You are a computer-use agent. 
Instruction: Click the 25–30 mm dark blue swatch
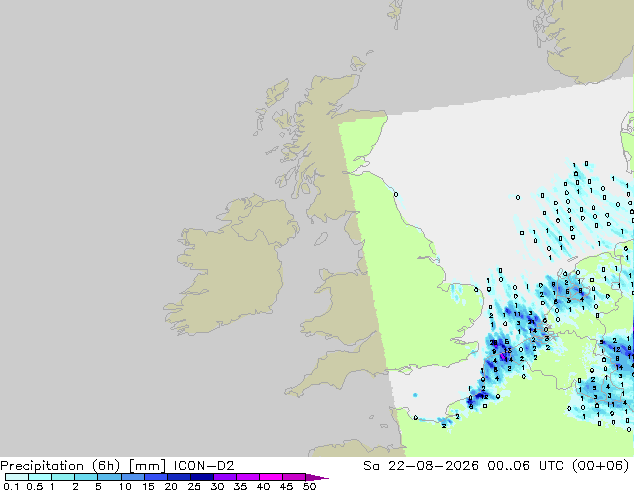[202, 477]
